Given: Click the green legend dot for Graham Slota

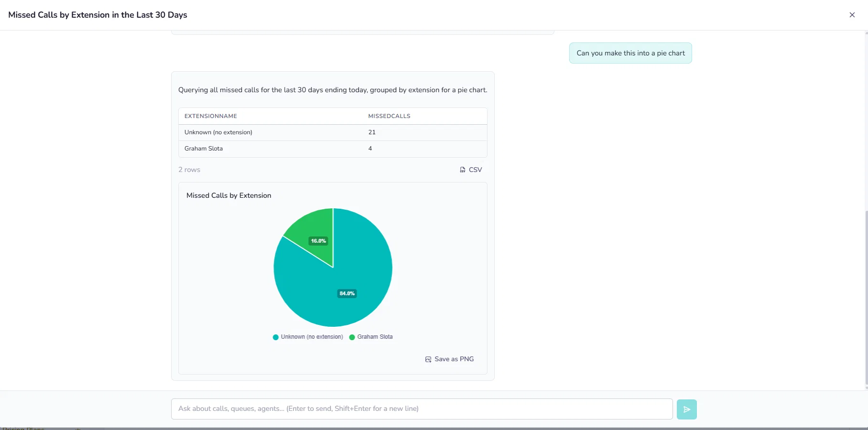Looking at the screenshot, I should (x=352, y=337).
